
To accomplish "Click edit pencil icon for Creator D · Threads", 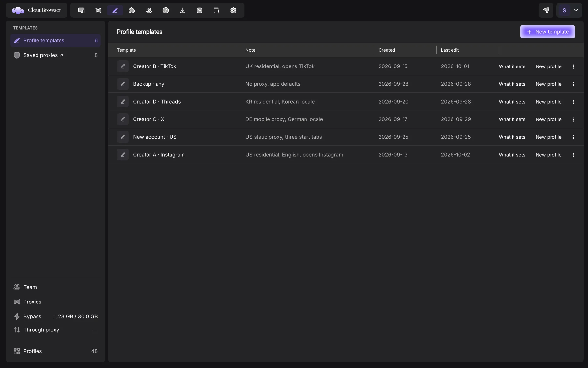I will [x=123, y=102].
